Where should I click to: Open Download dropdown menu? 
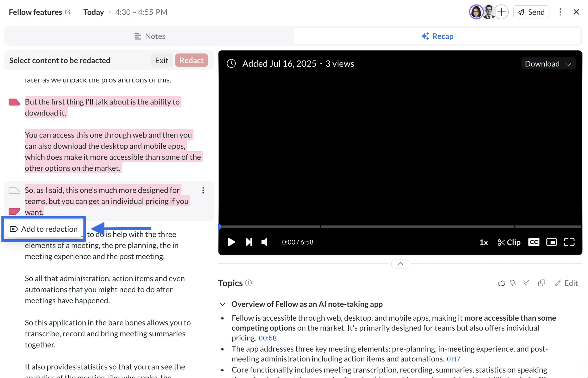pyautogui.click(x=548, y=64)
